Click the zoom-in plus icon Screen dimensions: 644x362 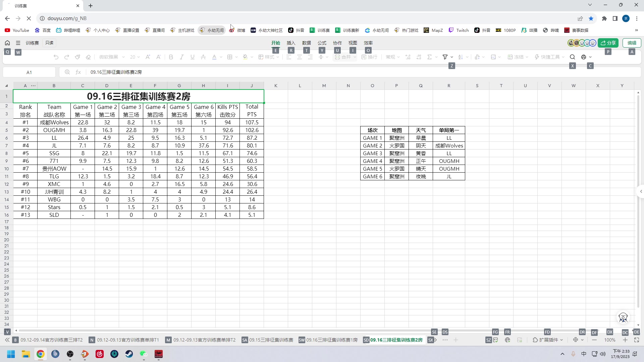(x=625, y=340)
